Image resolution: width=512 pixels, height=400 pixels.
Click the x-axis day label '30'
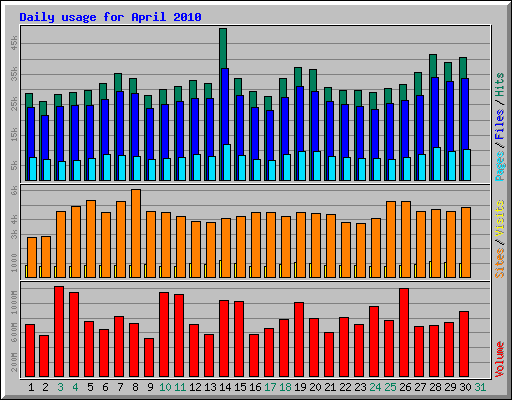[465, 387]
